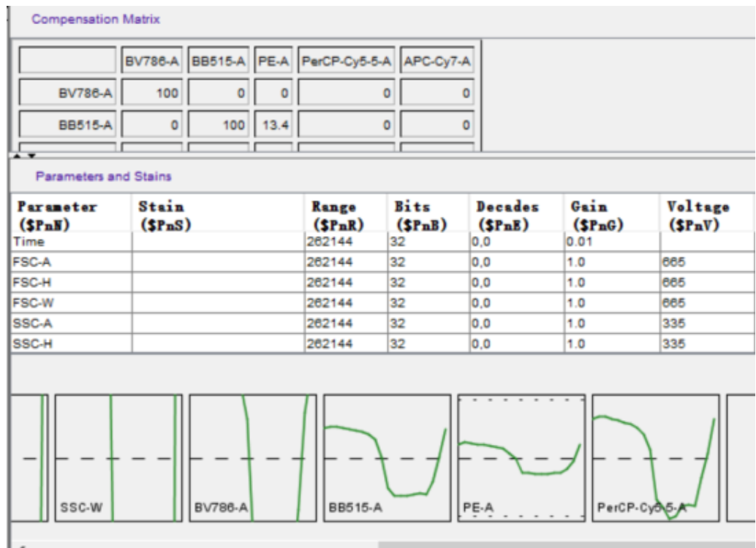756x548 pixels.
Task: Click the BV786-A row label in the matrix
Action: [67, 92]
